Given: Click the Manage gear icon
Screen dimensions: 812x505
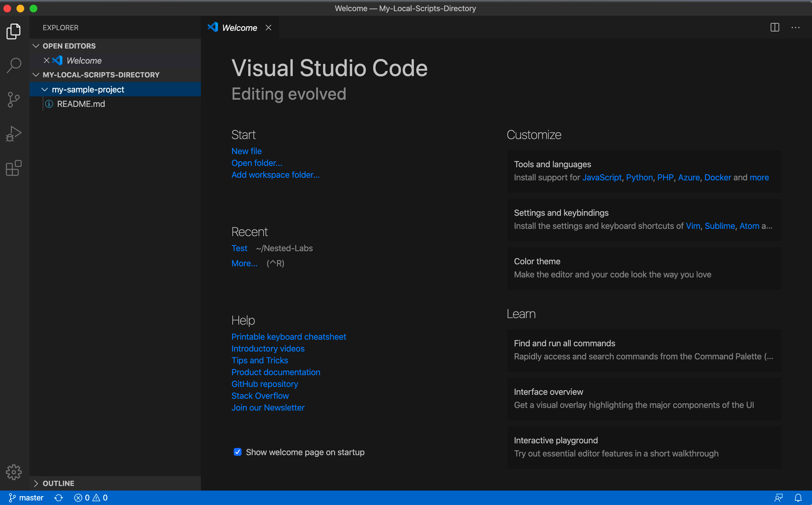Looking at the screenshot, I should 14,472.
